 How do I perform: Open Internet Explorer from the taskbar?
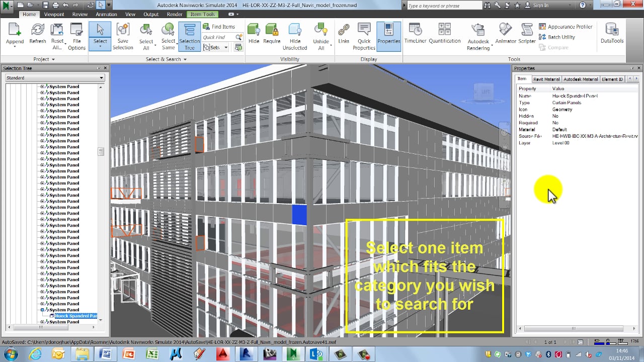35,354
